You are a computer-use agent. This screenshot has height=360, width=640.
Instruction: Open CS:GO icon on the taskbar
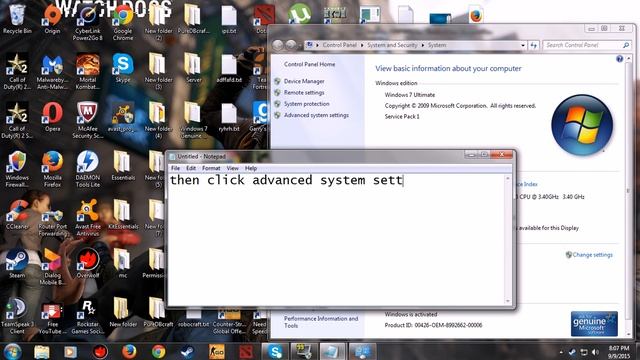point(217,351)
